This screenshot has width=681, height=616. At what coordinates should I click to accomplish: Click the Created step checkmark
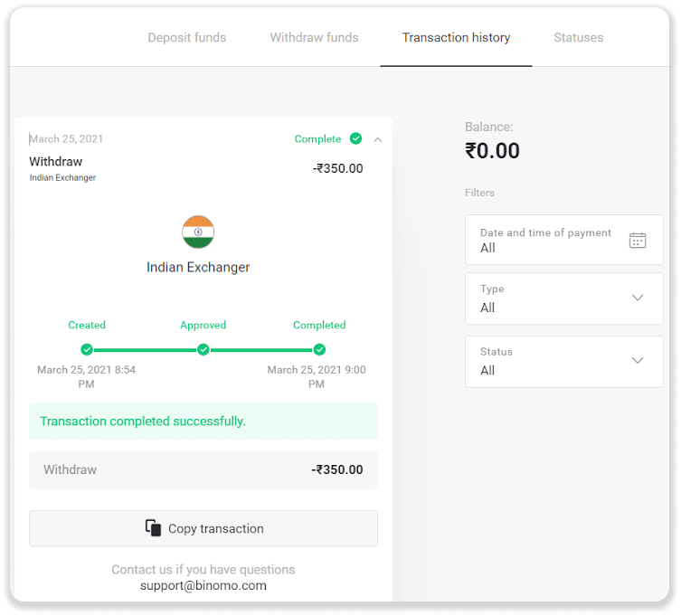pyautogui.click(x=87, y=349)
